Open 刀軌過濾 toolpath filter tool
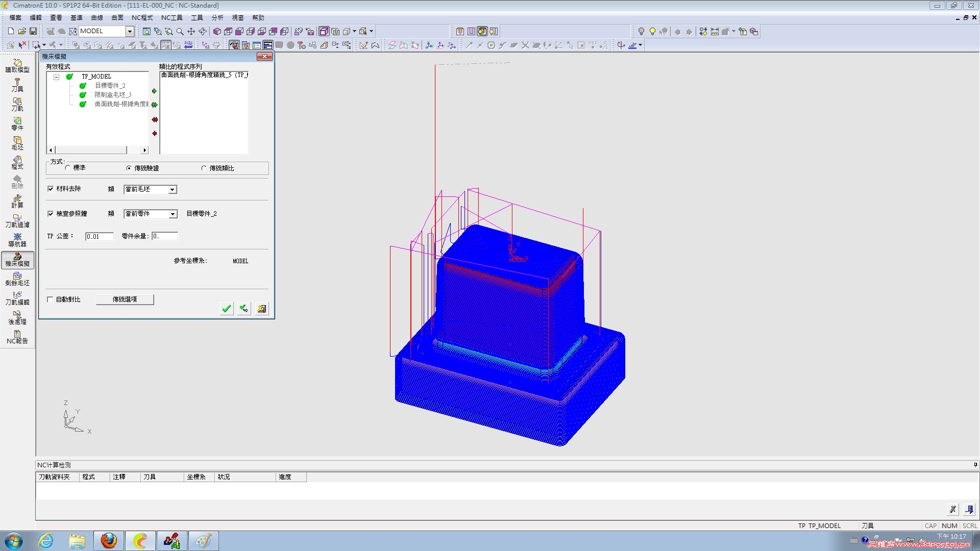Image resolution: width=980 pixels, height=551 pixels. coord(17,221)
